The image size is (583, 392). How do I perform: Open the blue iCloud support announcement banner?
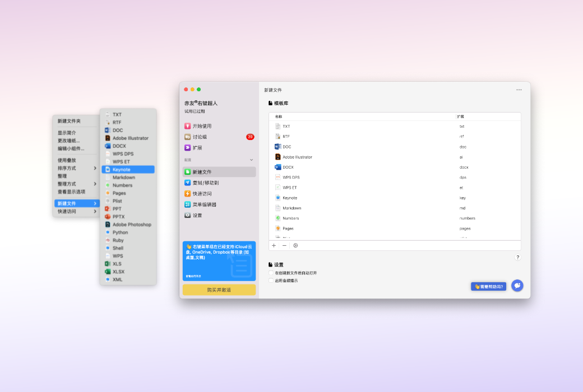219,261
